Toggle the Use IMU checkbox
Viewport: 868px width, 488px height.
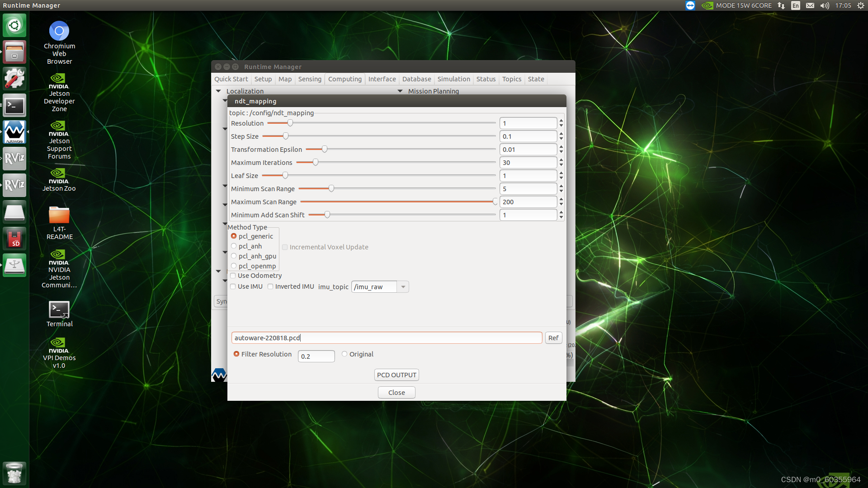tap(233, 286)
